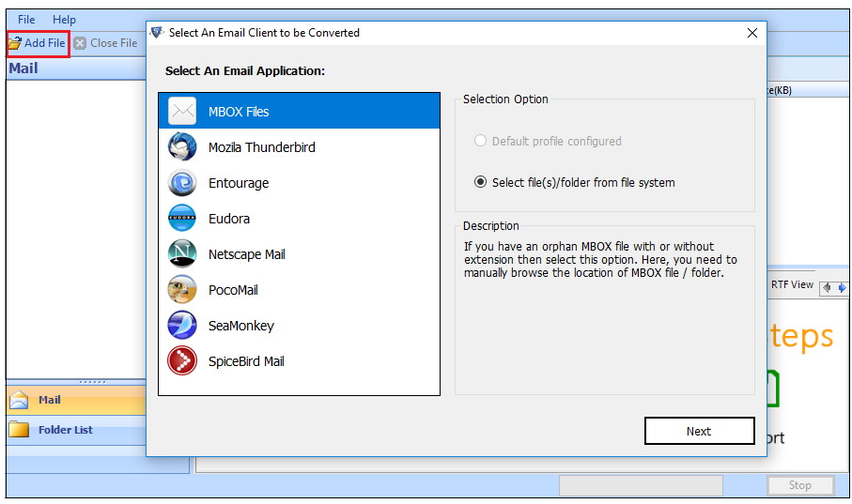
Task: Select Netscape Mail from the list
Action: 299,253
